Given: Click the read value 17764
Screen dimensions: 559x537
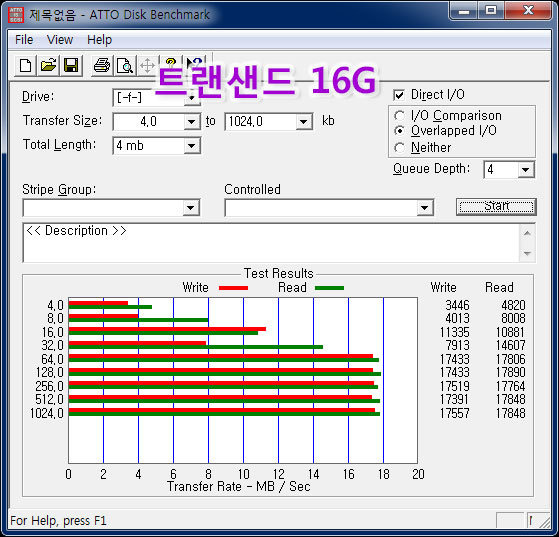Looking at the screenshot, I should click(511, 386).
